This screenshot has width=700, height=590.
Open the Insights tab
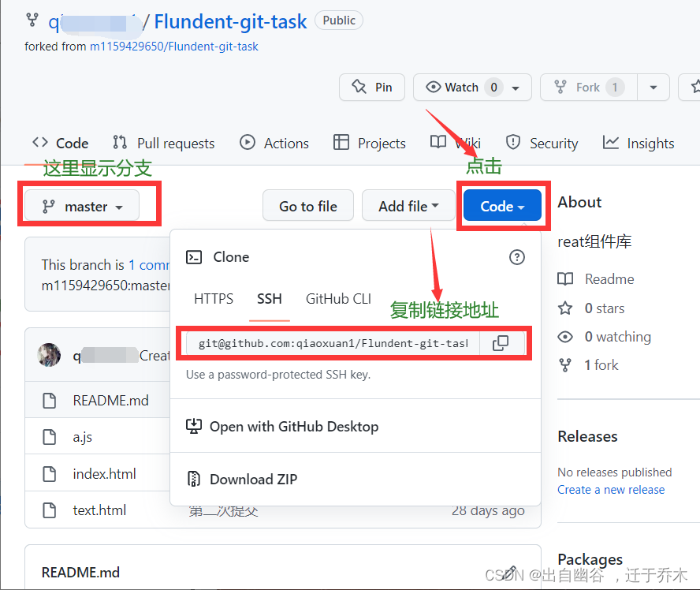point(639,144)
